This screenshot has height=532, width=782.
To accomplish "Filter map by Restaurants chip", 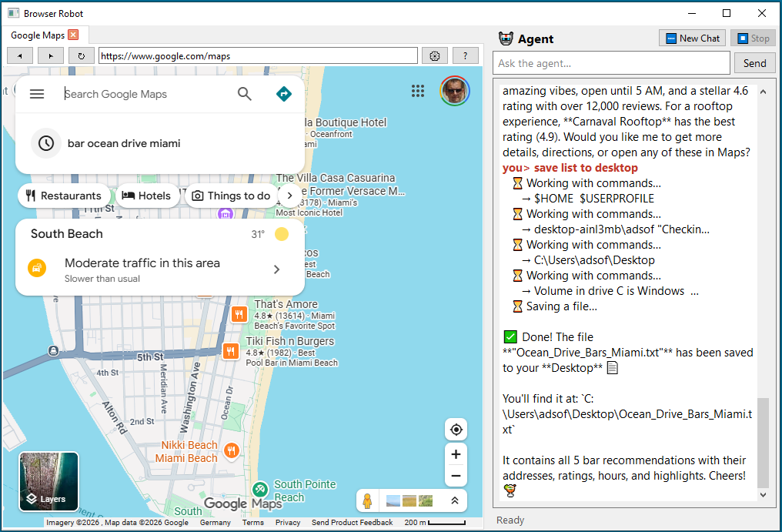I will 63,196.
